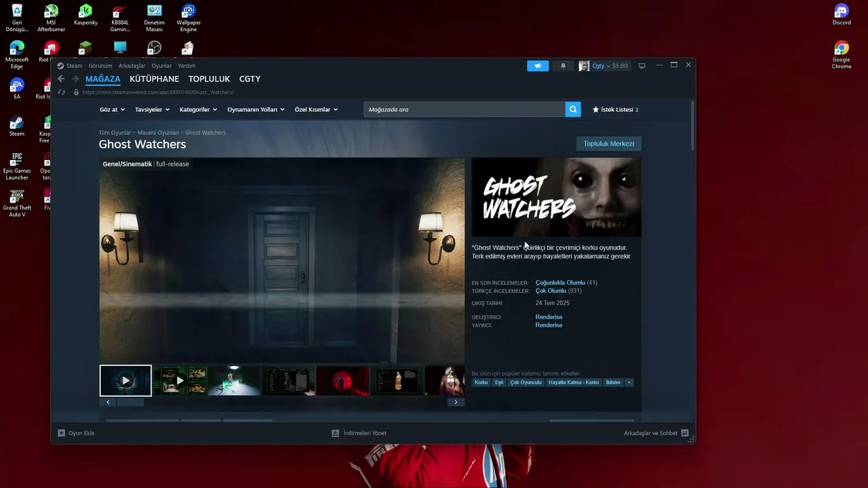Open the Kaspersky desktop shortcut
868x488 pixels.
tap(85, 15)
